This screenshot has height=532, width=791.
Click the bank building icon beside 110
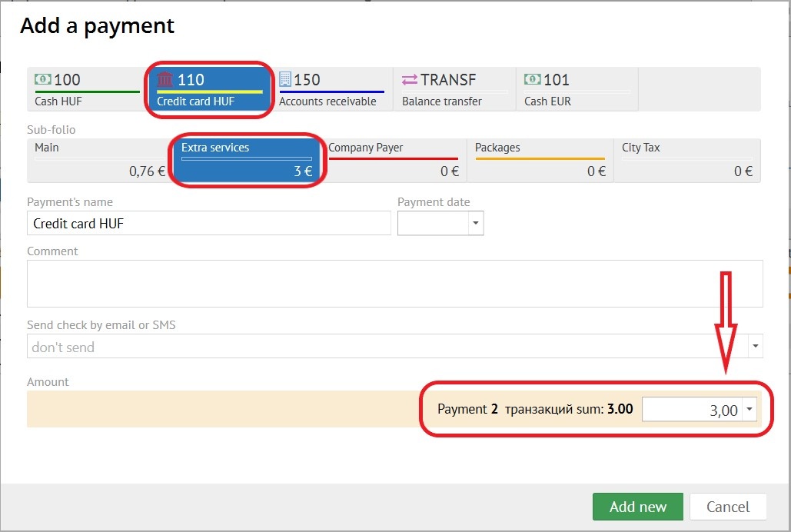(x=165, y=79)
